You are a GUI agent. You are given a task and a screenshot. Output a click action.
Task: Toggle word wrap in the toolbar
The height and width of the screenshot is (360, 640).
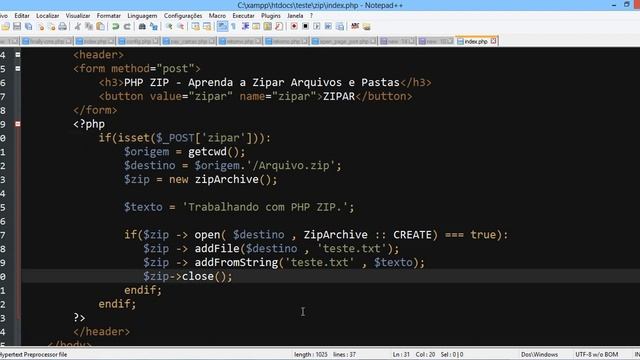222,27
